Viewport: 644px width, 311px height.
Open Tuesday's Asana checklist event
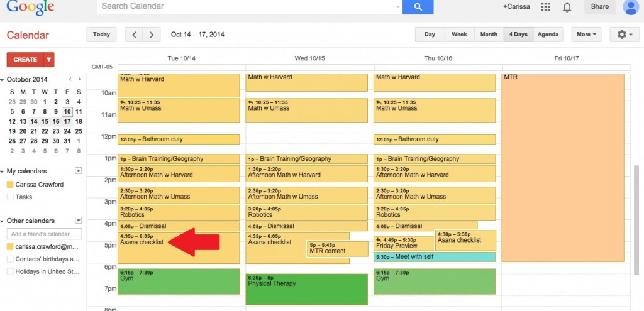pyautogui.click(x=179, y=248)
